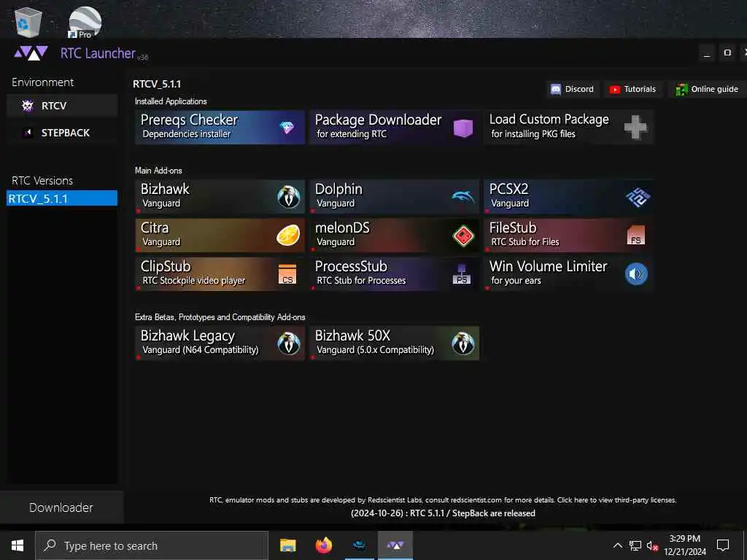The image size is (747, 560).
Task: Click the YouTube icon beside Tutorials
Action: [x=615, y=90]
